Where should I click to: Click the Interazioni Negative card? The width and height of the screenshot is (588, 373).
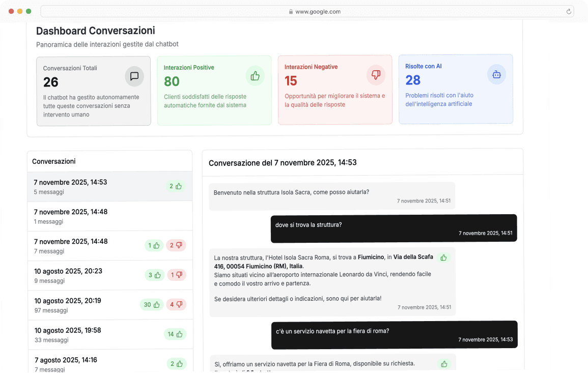(x=335, y=90)
